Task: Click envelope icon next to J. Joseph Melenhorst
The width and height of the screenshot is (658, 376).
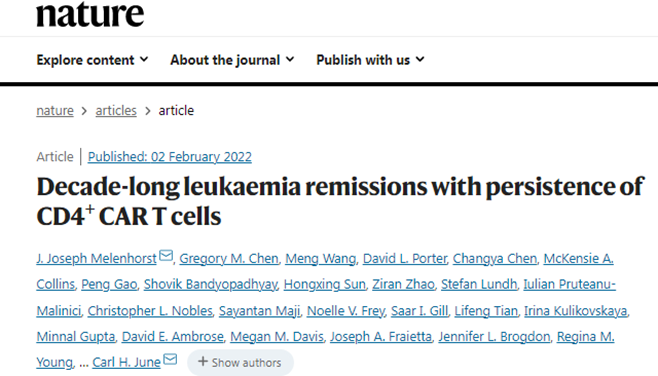Action: point(166,255)
